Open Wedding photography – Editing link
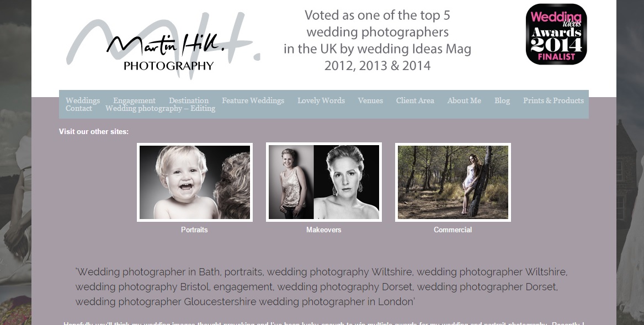Image resolution: width=644 pixels, height=325 pixels. tap(160, 109)
